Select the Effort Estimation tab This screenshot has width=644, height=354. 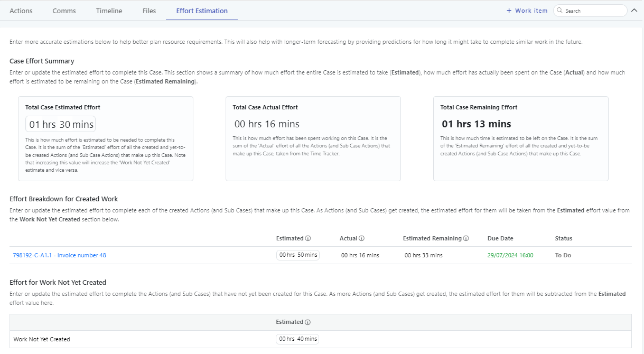(x=202, y=11)
